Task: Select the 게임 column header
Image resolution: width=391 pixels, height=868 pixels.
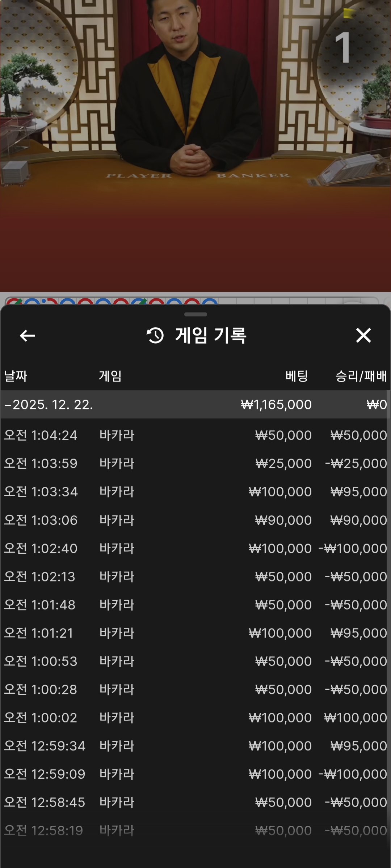Action: (x=110, y=376)
